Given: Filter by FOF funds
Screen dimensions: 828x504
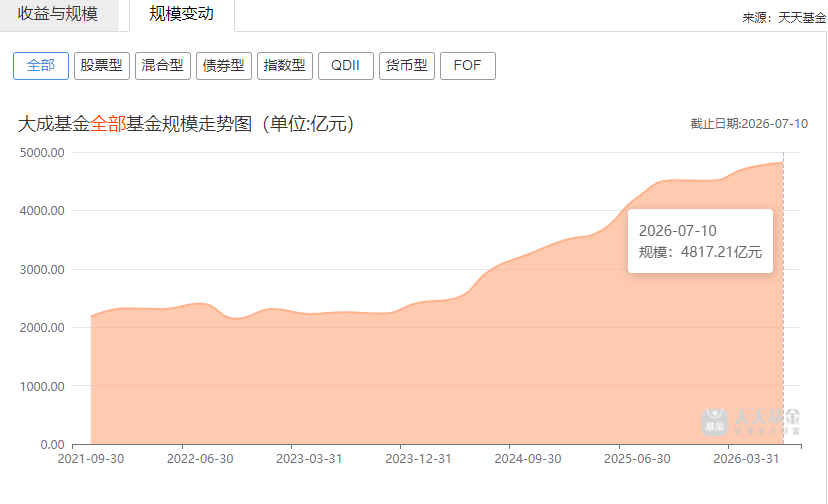Looking at the screenshot, I should pyautogui.click(x=468, y=66).
